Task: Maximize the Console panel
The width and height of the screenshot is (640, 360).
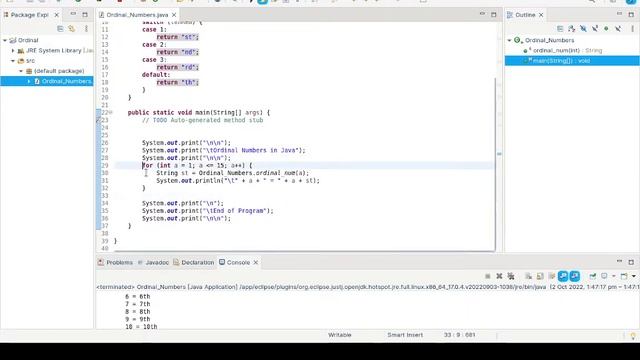Action: pos(631,262)
